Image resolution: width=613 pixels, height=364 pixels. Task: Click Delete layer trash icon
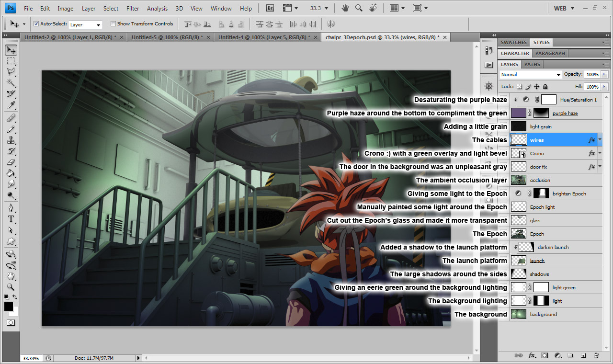coord(596,355)
